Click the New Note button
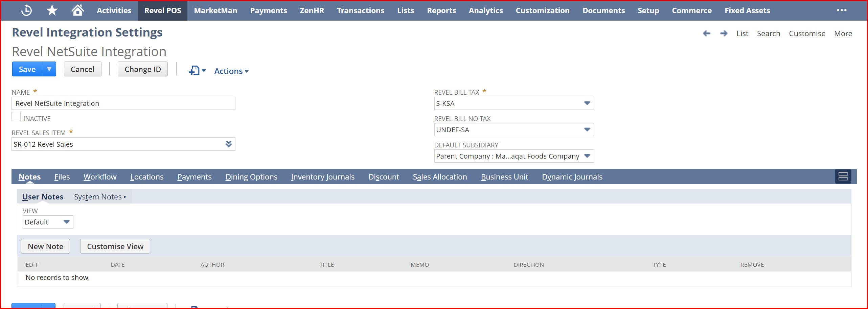 46,246
